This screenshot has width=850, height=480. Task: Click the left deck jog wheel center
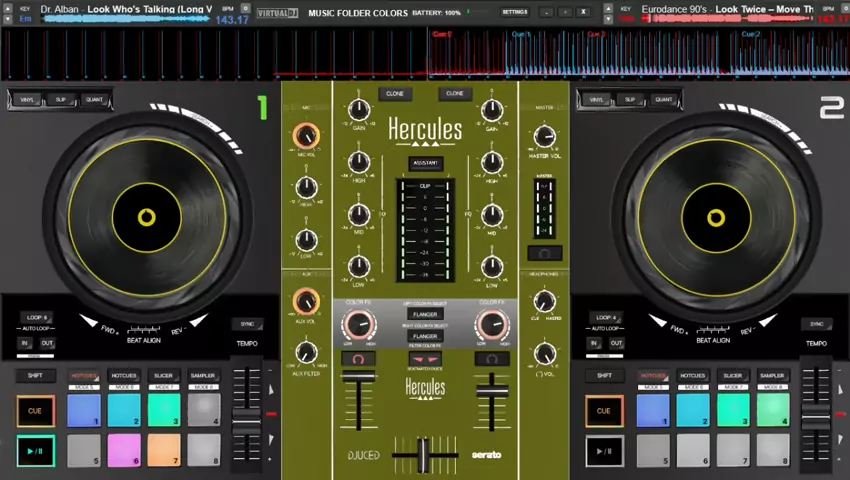click(147, 217)
